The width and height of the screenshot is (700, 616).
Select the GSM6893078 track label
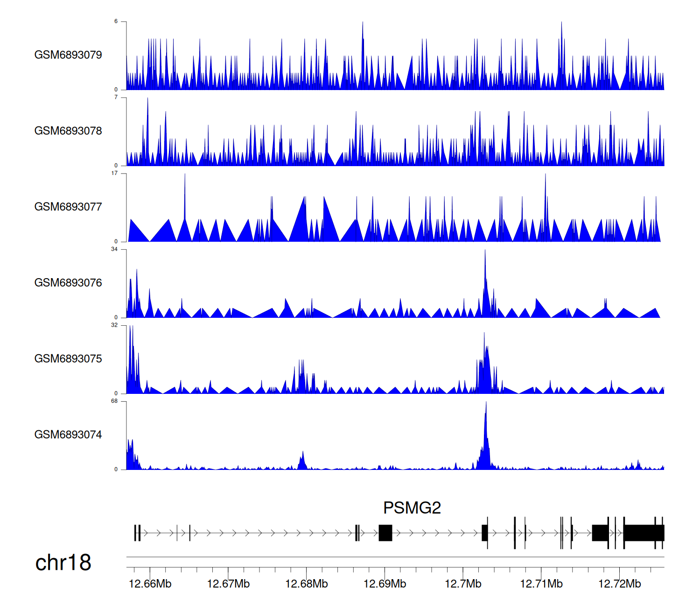click(68, 131)
